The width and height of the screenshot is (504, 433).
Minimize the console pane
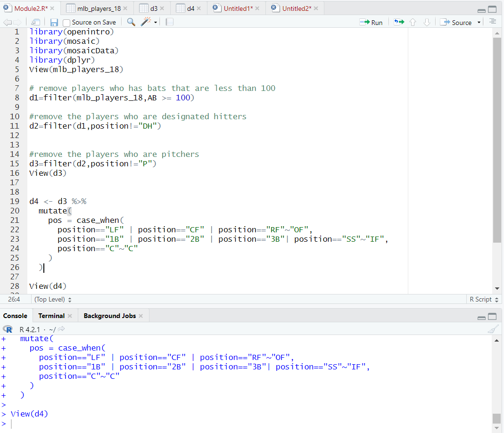click(481, 318)
